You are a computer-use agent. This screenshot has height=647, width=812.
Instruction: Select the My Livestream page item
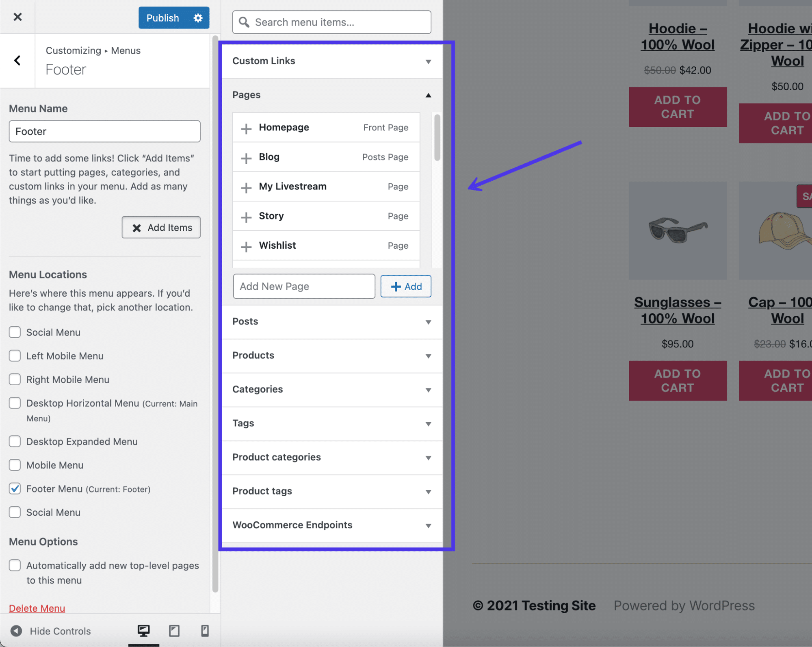tap(325, 186)
